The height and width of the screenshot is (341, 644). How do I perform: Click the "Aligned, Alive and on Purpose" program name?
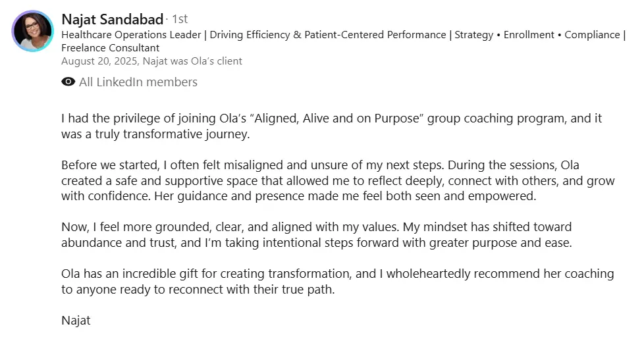click(336, 118)
